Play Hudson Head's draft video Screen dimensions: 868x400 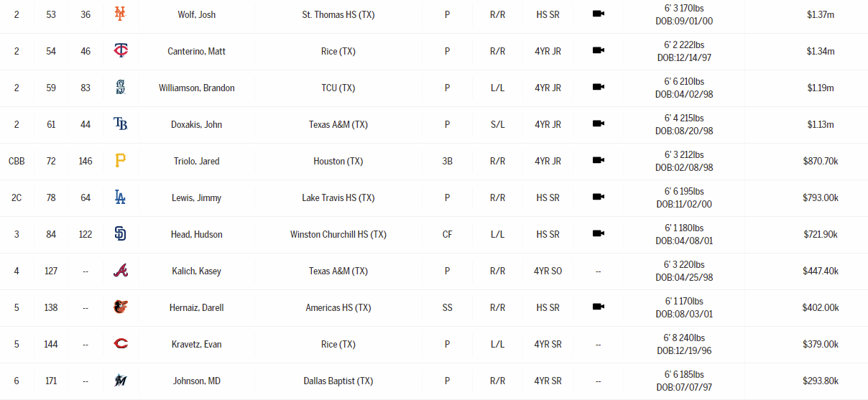click(598, 234)
